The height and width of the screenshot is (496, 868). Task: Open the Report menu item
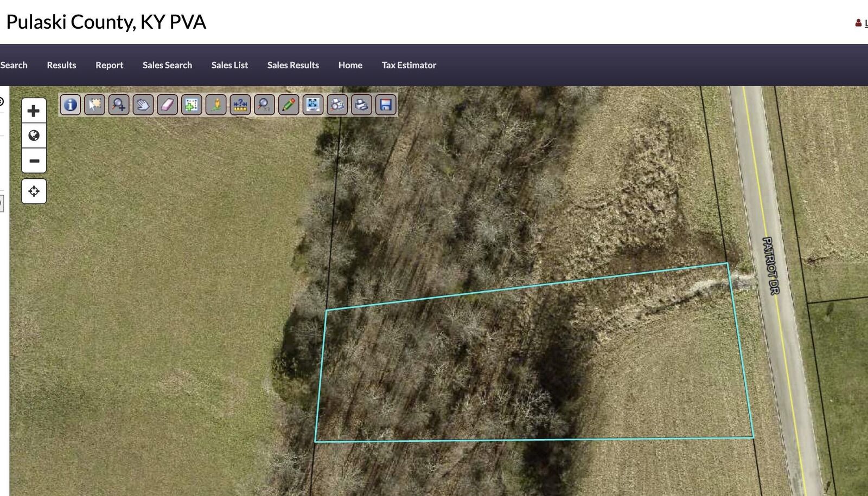pos(109,65)
